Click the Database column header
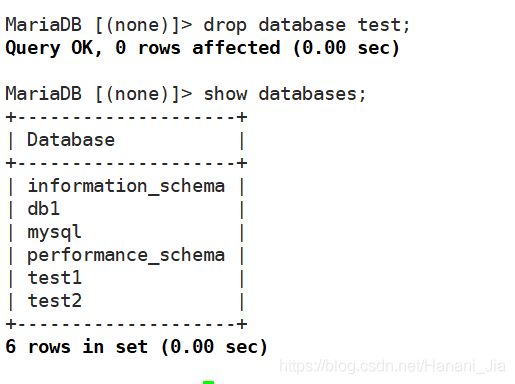The width and height of the screenshot is (515, 384). 71,140
